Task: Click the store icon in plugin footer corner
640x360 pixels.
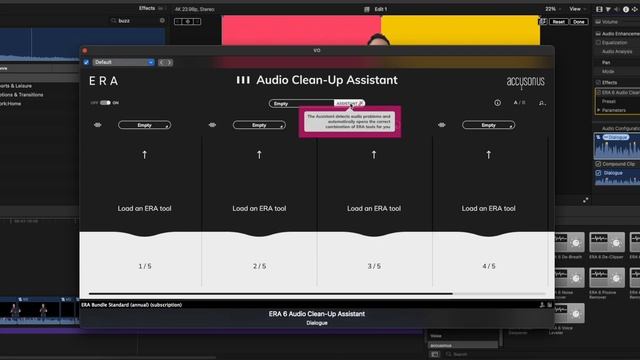Action: [x=550, y=305]
